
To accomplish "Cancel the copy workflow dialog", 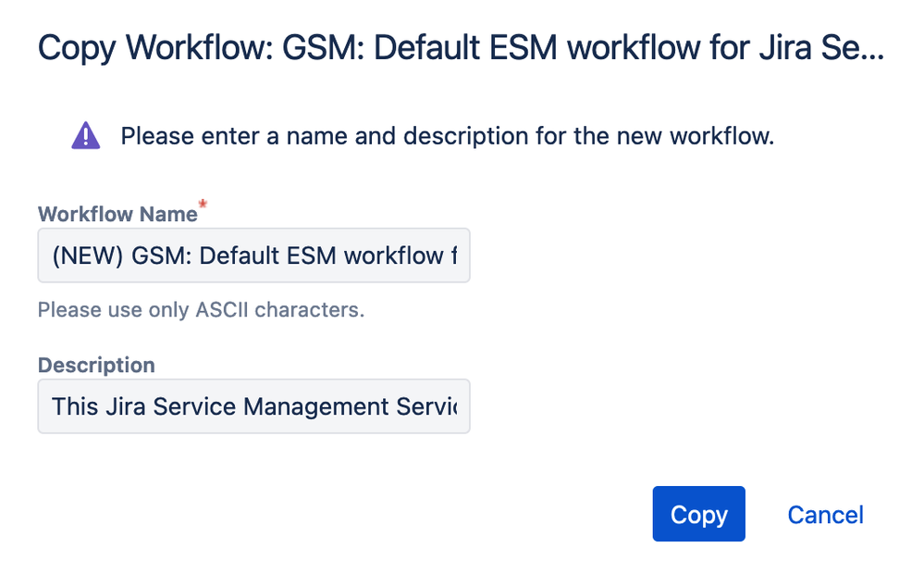I will [826, 515].
